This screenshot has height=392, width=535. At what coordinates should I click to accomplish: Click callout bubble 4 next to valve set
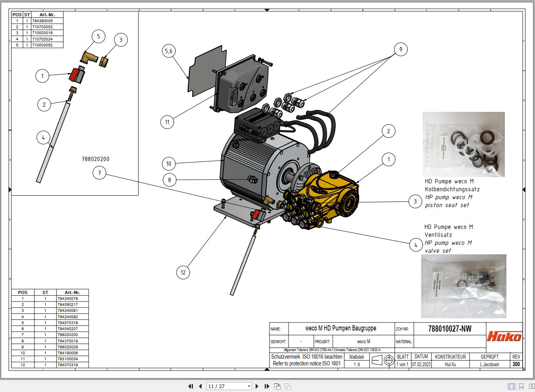coord(416,245)
